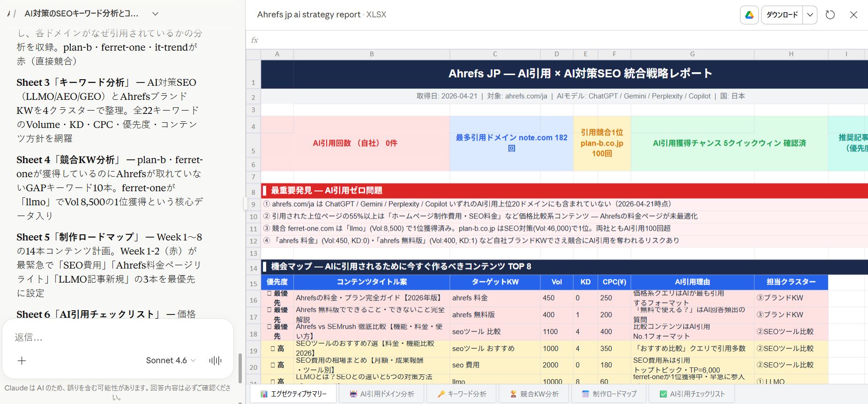Click the ターゲットKW header cell

coord(495,282)
